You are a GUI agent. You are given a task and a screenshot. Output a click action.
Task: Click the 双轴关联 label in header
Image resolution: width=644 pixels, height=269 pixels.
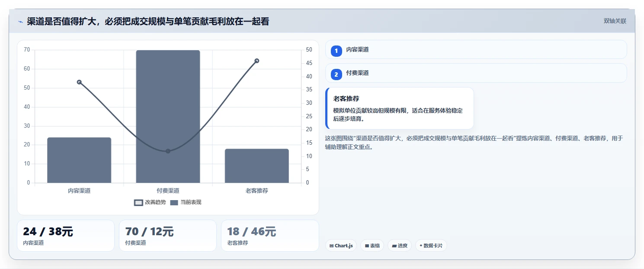[x=615, y=21]
